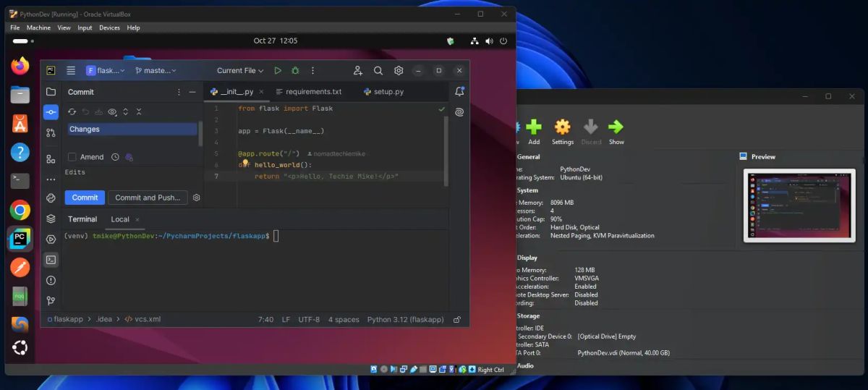The height and width of the screenshot is (390, 868).
Task: Toggle the read-only lock icon in status bar
Action: click(457, 319)
